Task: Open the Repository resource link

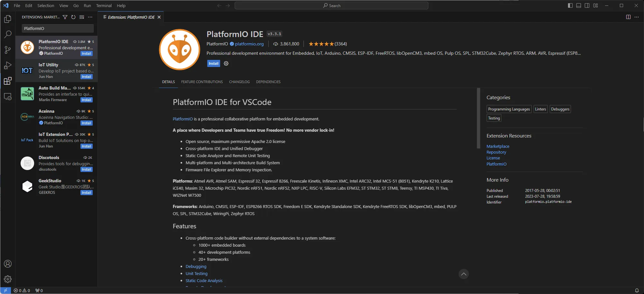Action: coord(496,152)
